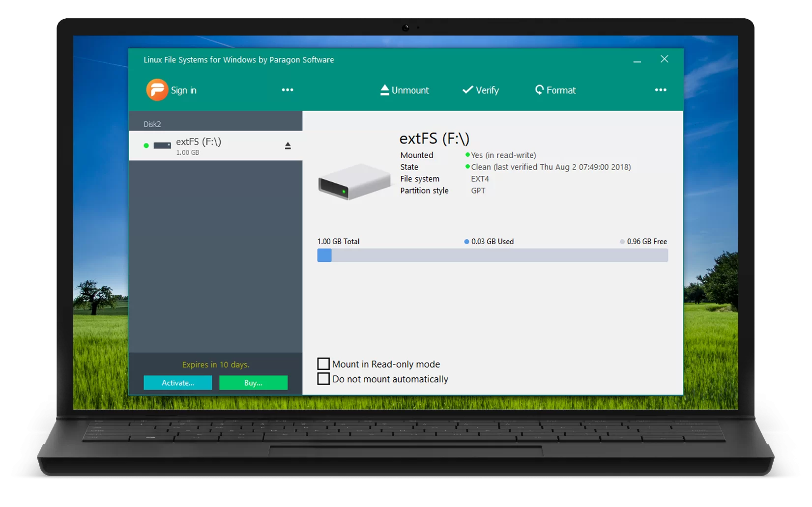Click the Buy button
Viewport: 812px width, 507px height.
[253, 383]
